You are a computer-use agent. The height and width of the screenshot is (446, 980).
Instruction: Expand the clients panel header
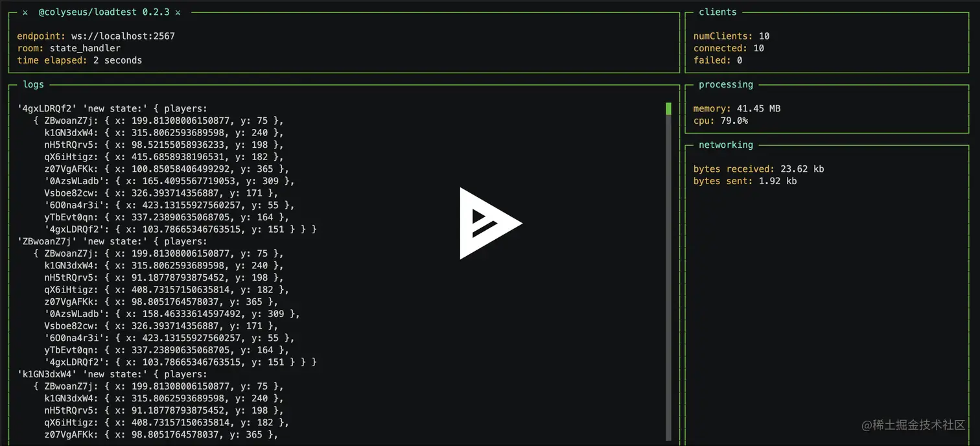[x=717, y=12]
